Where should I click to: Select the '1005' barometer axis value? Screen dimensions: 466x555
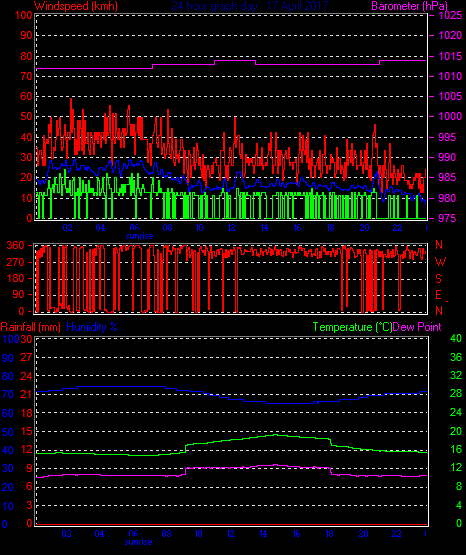(x=450, y=96)
